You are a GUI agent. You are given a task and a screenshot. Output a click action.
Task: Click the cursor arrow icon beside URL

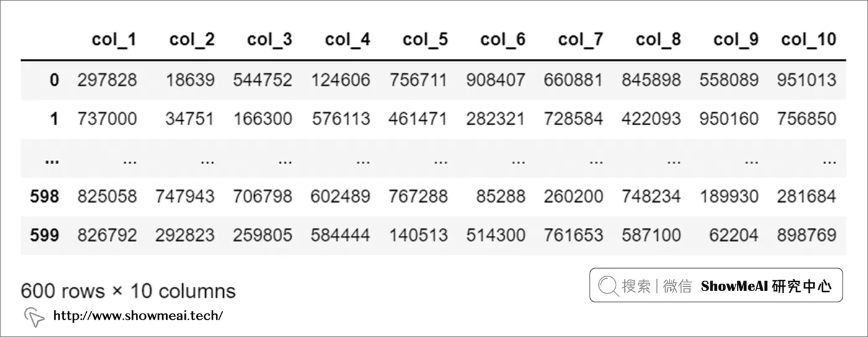click(33, 317)
